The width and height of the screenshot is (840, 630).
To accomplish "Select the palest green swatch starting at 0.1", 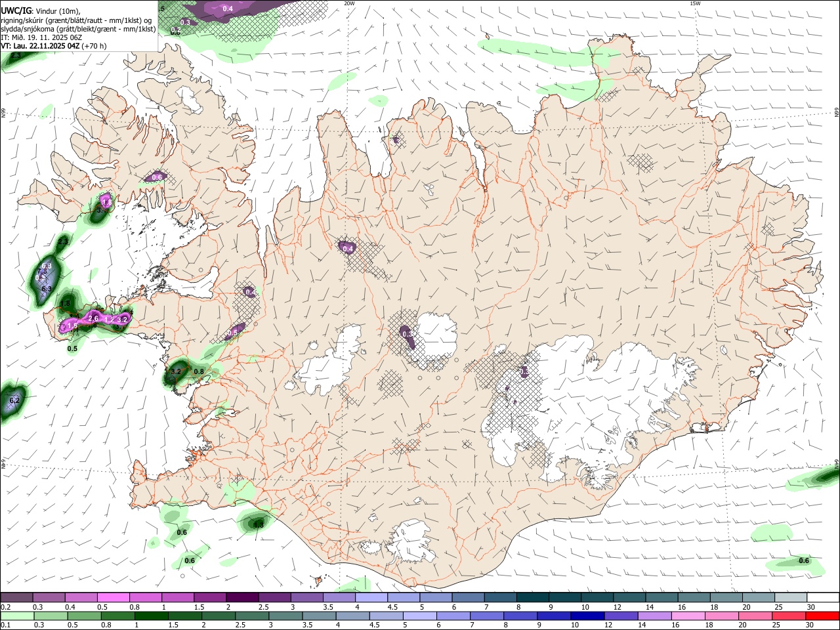I will (16, 616).
